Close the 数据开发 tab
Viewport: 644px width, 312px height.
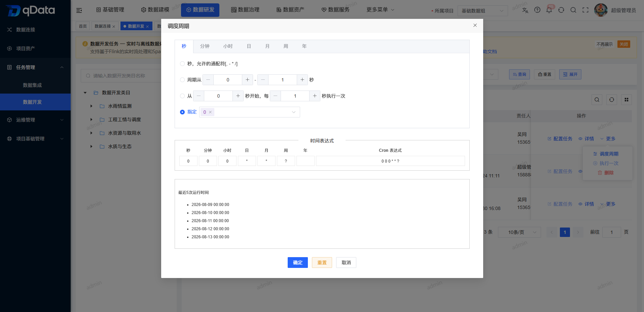click(x=147, y=27)
